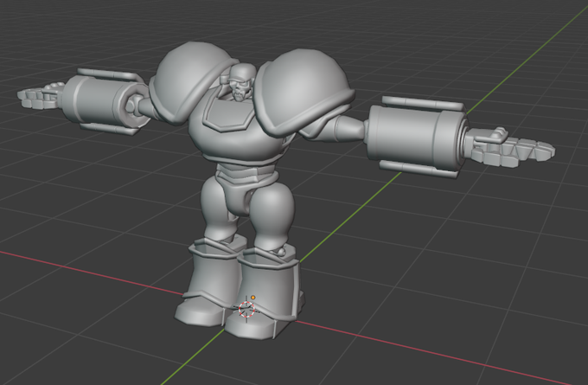Select the orange object origin dot

(253, 298)
